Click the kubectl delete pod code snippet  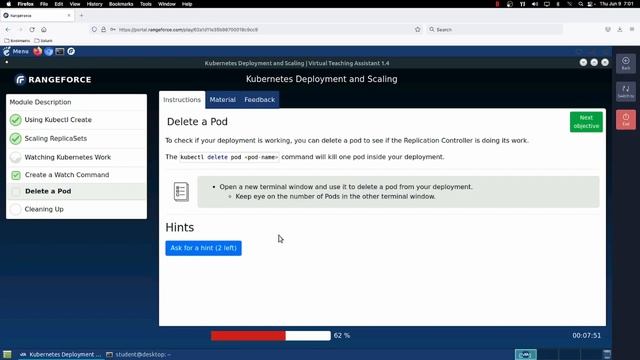tap(229, 157)
